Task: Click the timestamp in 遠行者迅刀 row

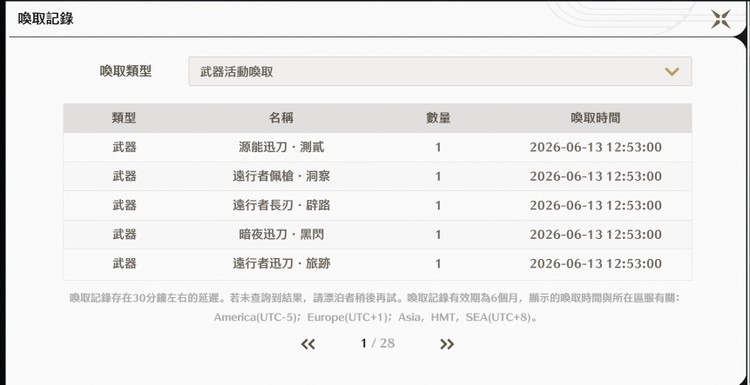Action: pos(596,264)
